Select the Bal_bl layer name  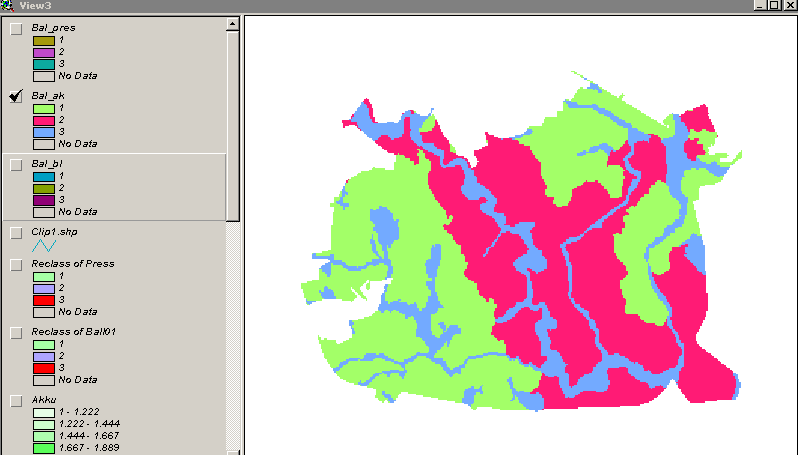click(47, 164)
